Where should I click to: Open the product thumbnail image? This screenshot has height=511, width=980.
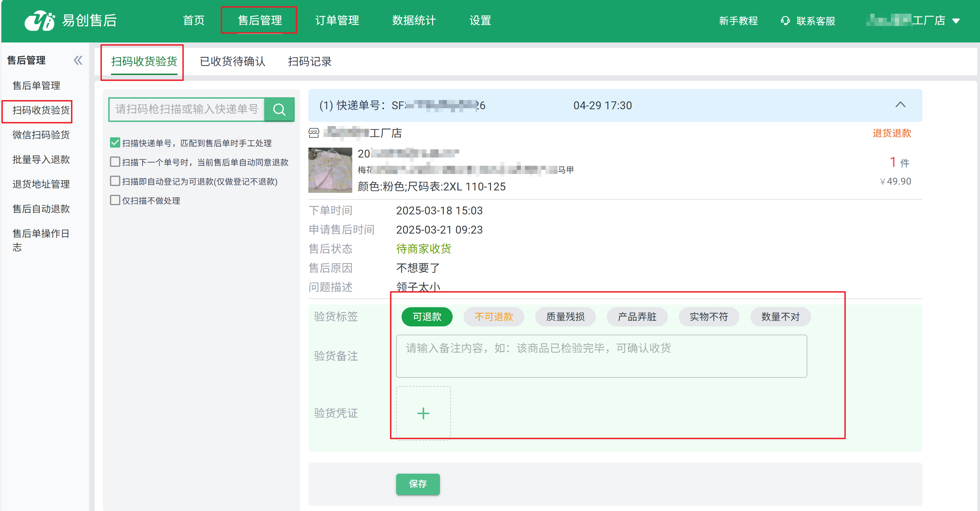pyautogui.click(x=330, y=170)
